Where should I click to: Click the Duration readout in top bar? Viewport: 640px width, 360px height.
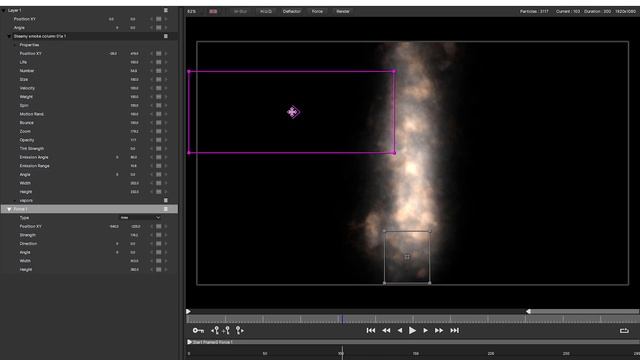click(x=598, y=11)
